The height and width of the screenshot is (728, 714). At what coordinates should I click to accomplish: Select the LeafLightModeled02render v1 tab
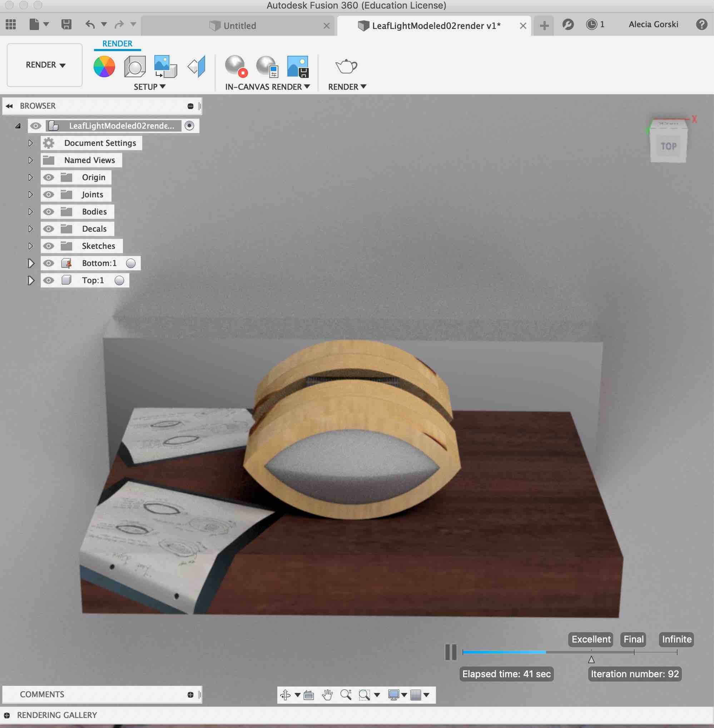coord(433,26)
